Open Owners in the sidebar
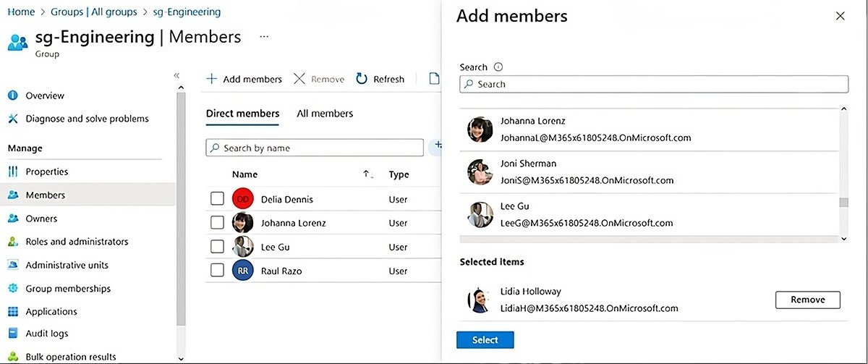The width and height of the screenshot is (868, 364). point(41,219)
